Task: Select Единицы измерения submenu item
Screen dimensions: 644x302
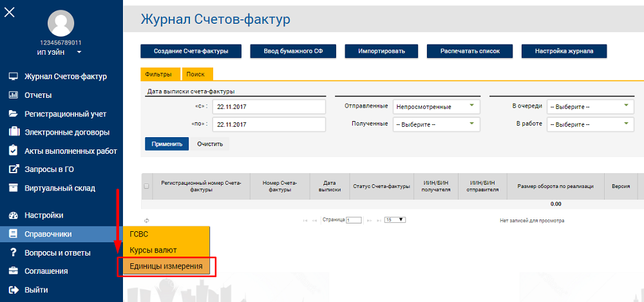Action: coord(166,266)
